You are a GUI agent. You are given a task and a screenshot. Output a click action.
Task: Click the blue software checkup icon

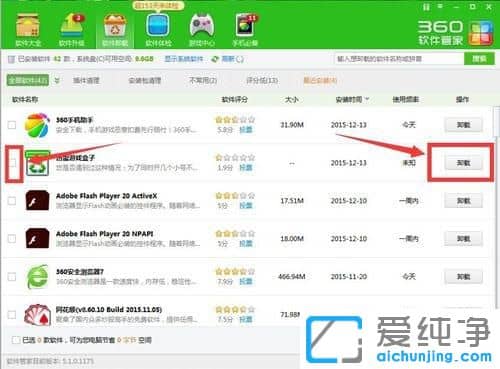tap(158, 25)
